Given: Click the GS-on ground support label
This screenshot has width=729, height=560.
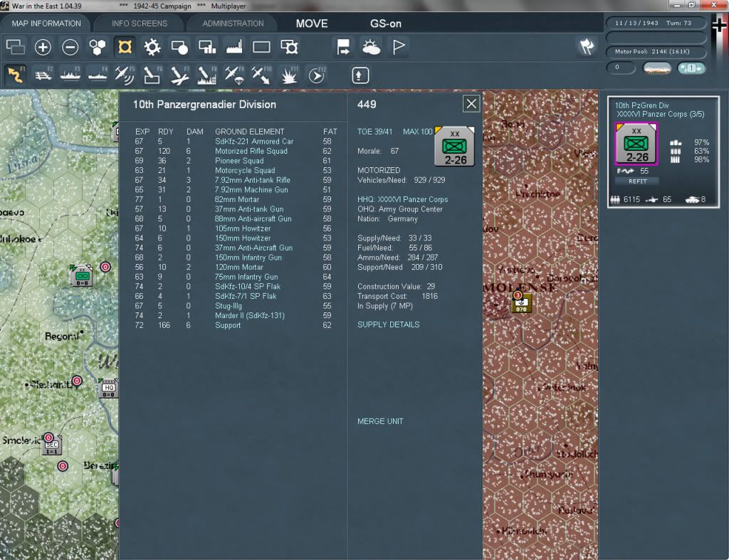Looking at the screenshot, I should [386, 23].
